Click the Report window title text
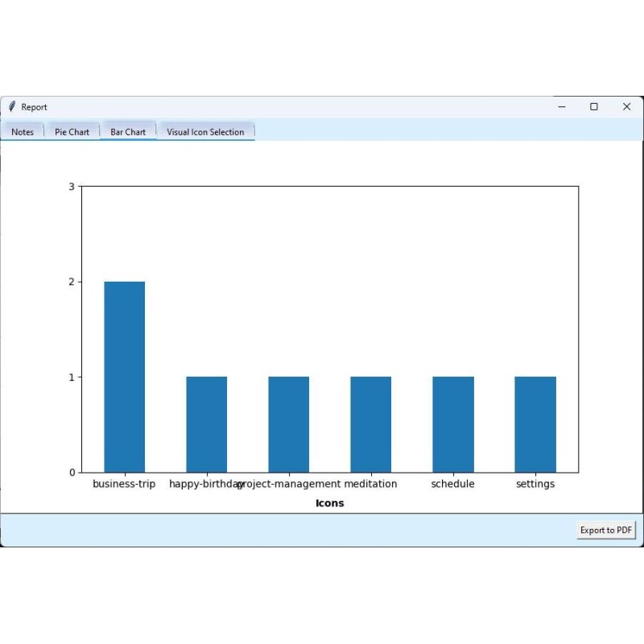 tap(34, 107)
